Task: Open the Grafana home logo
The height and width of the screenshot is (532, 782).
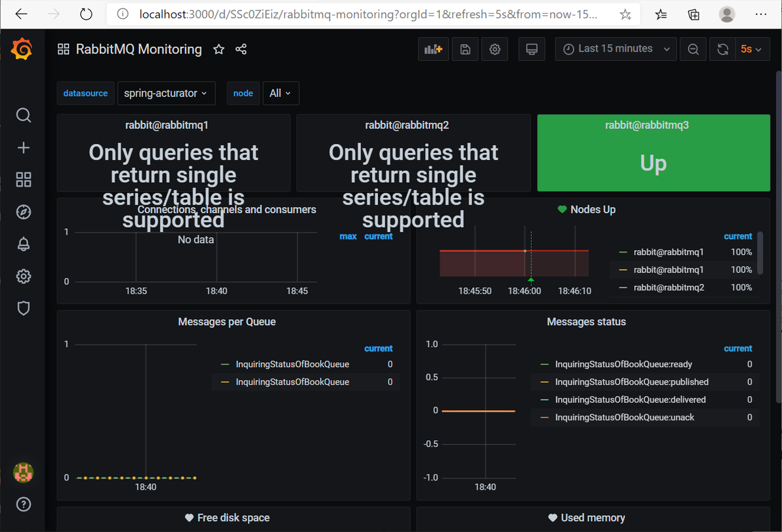Action: (x=22, y=49)
